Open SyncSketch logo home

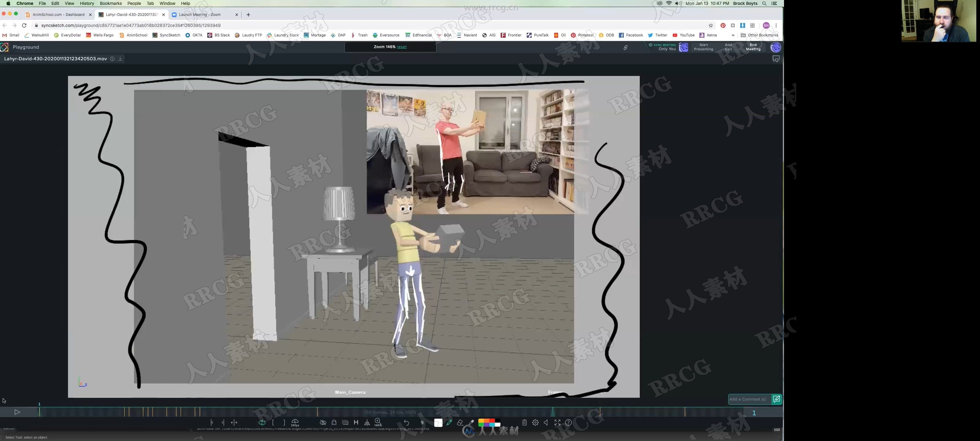click(x=5, y=47)
